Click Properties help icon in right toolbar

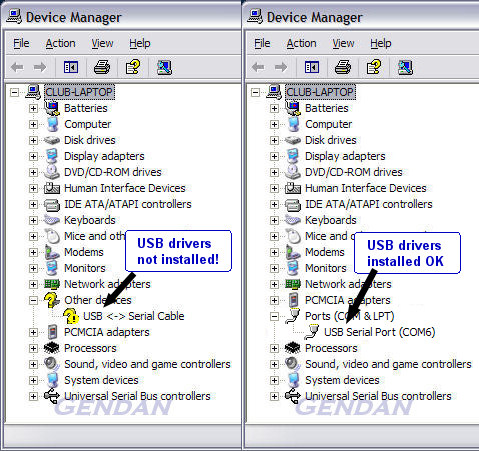(374, 67)
